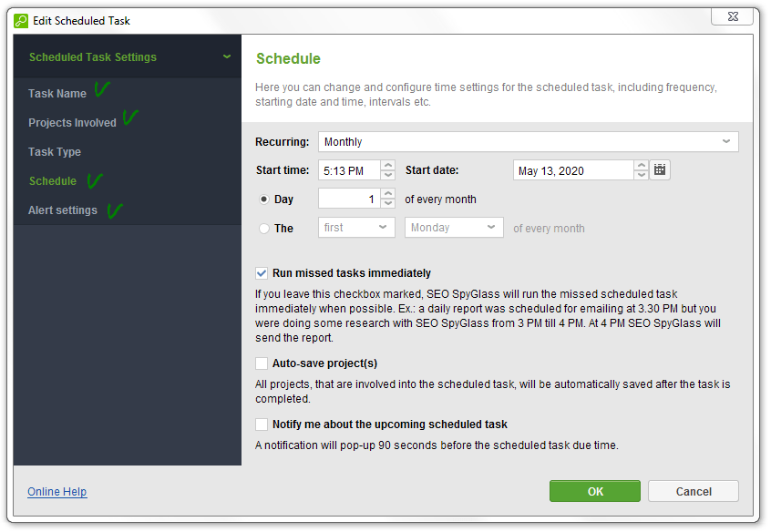Open the Online Help link
The image size is (771, 532).
coord(57,492)
